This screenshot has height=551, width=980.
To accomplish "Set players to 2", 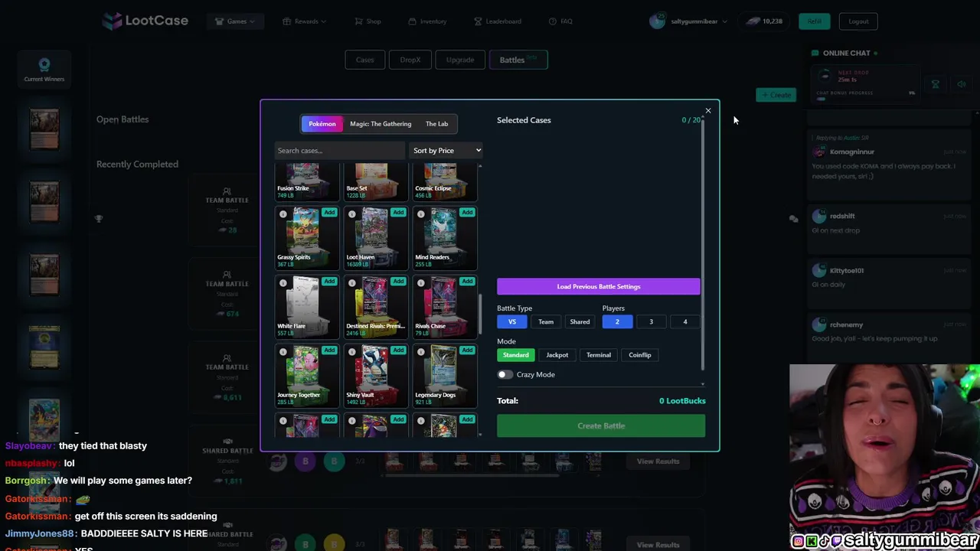I will pos(617,322).
